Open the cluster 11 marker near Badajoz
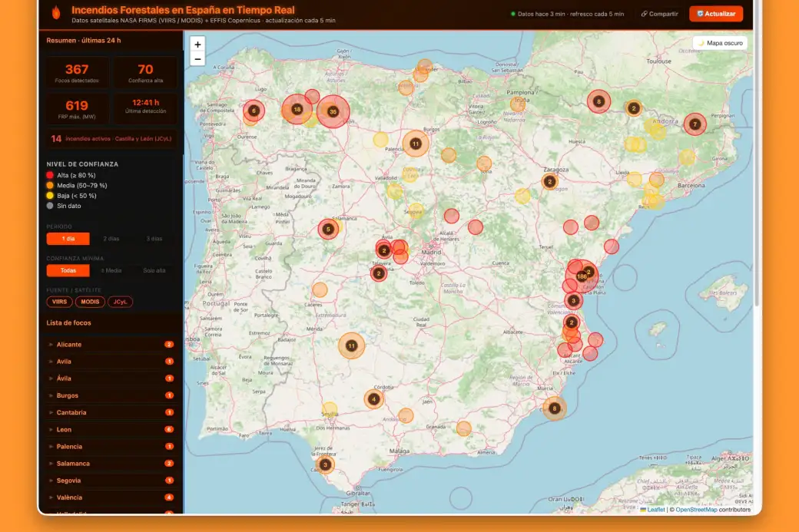 point(352,345)
